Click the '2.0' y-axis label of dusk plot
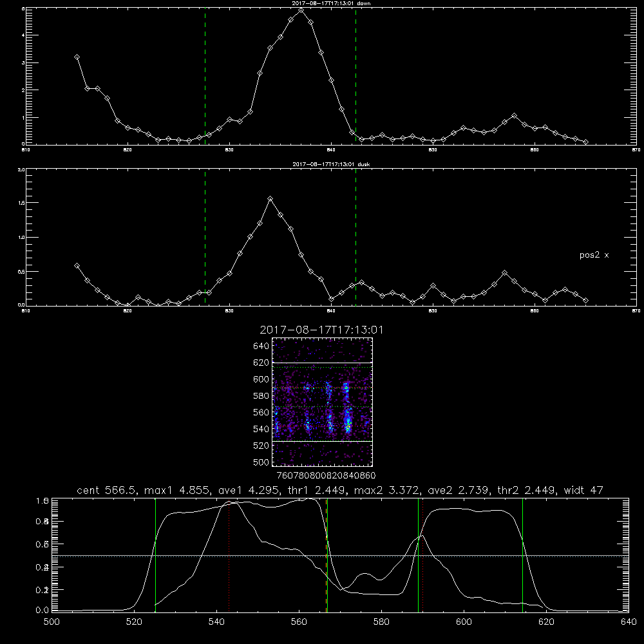This screenshot has height=644, width=644. coord(21,169)
